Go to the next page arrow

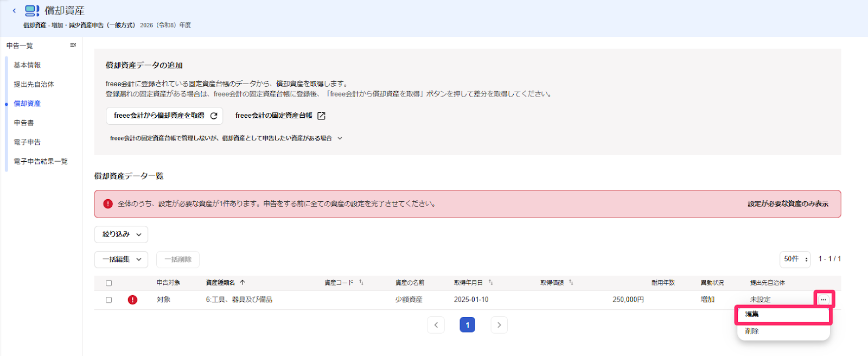tap(499, 325)
